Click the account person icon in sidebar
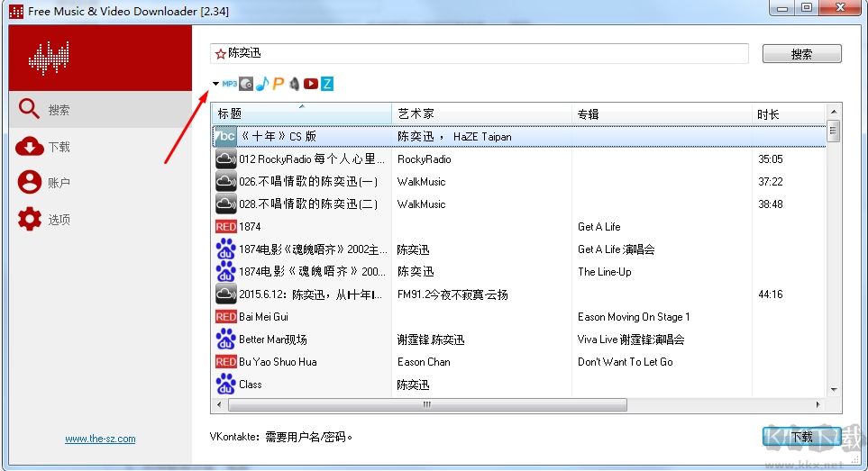Image resolution: width=868 pixels, height=471 pixels. (30, 183)
